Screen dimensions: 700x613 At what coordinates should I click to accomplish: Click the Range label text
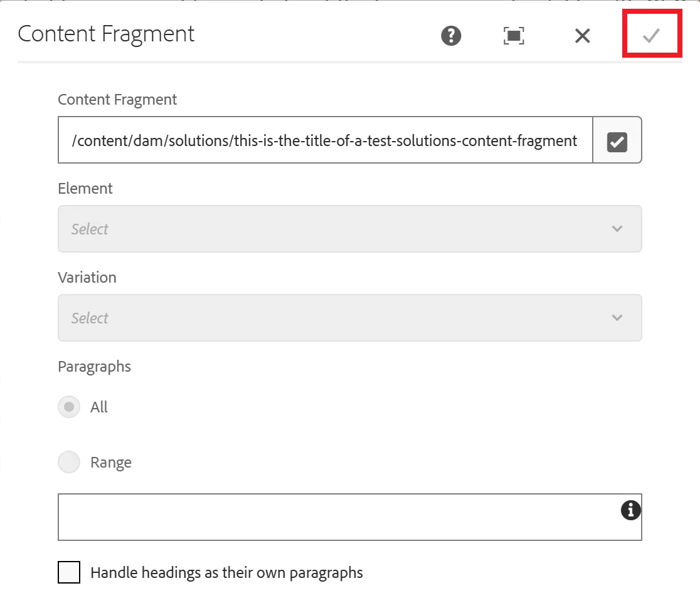(x=111, y=463)
